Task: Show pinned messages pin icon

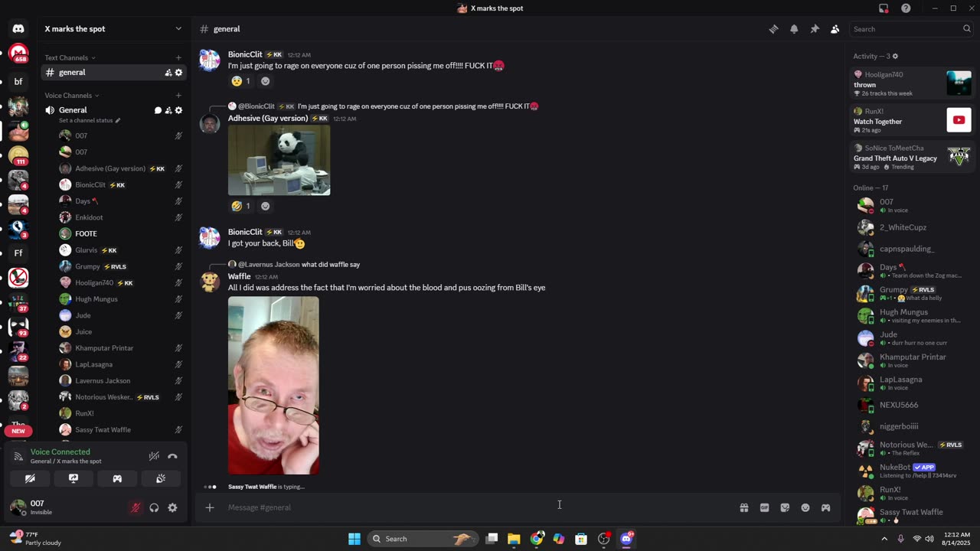Action: pos(815,29)
